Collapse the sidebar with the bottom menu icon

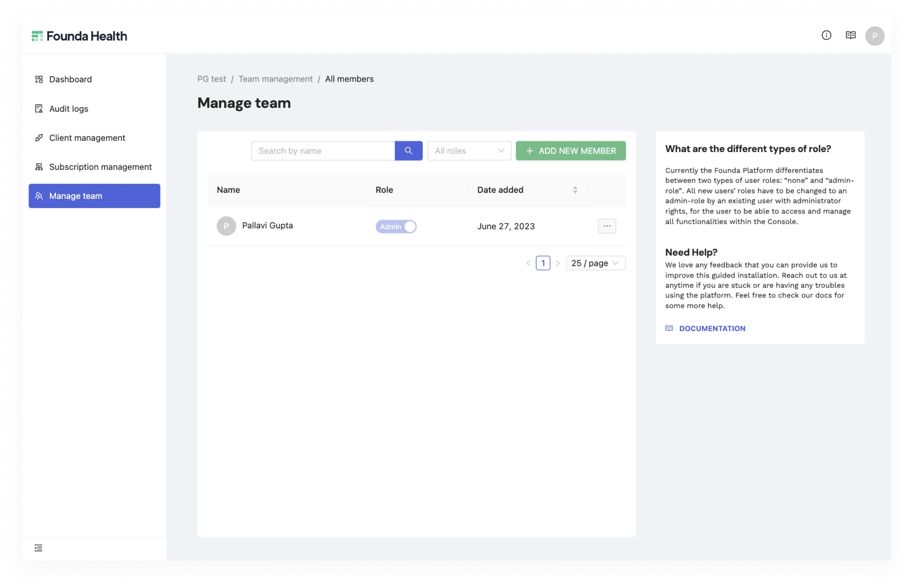[x=38, y=547]
